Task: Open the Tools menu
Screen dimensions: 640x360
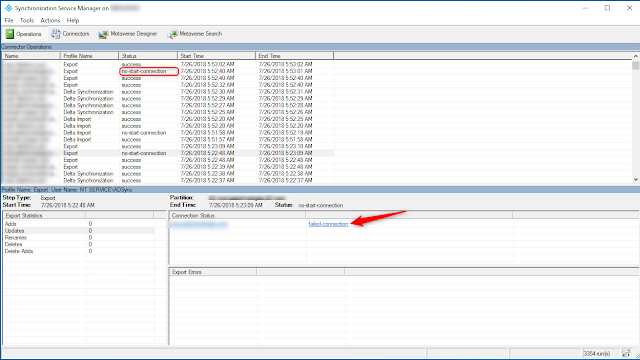Action: tap(27, 20)
